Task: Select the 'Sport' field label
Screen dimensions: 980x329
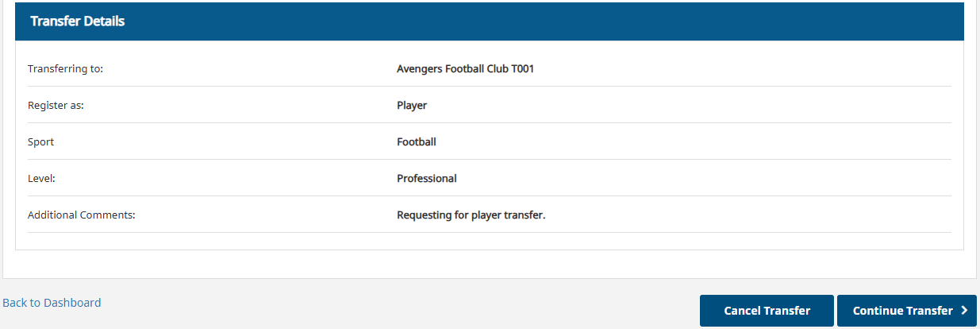Action: coord(41,142)
